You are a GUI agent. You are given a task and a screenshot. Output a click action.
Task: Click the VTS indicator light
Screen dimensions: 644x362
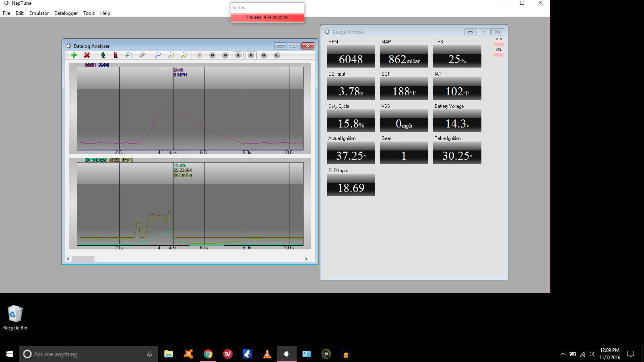[499, 44]
